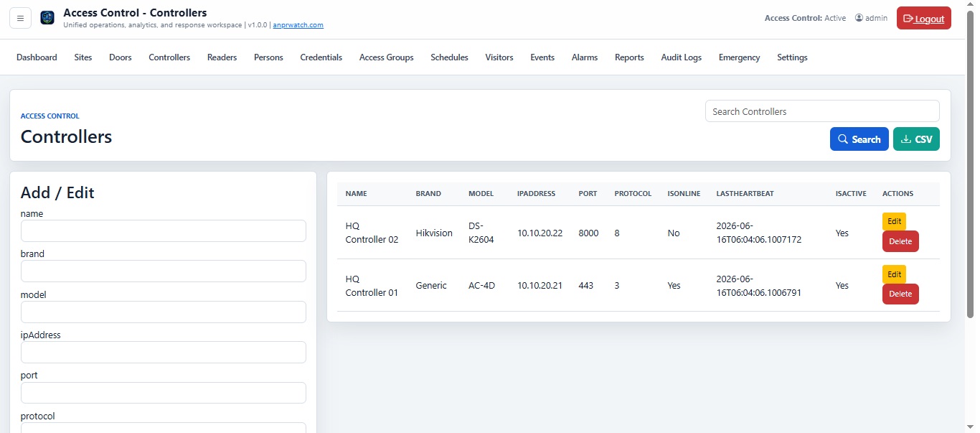The height and width of the screenshot is (433, 980).
Task: Click the Hikvision brand cell
Action: click(434, 233)
